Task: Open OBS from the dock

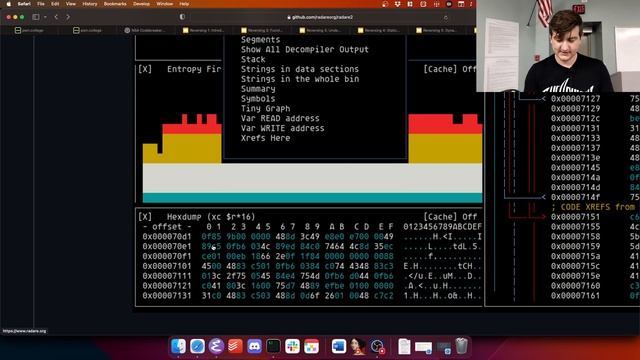Action: click(x=378, y=347)
